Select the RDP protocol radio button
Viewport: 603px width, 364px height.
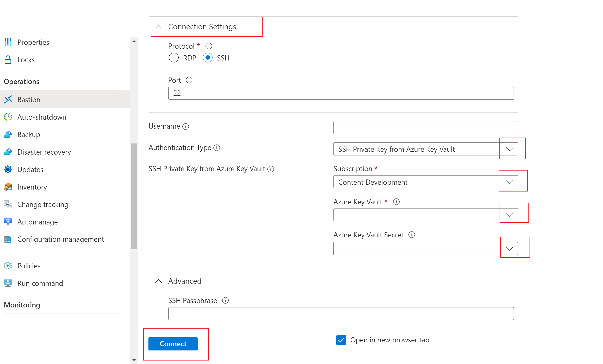coord(173,58)
